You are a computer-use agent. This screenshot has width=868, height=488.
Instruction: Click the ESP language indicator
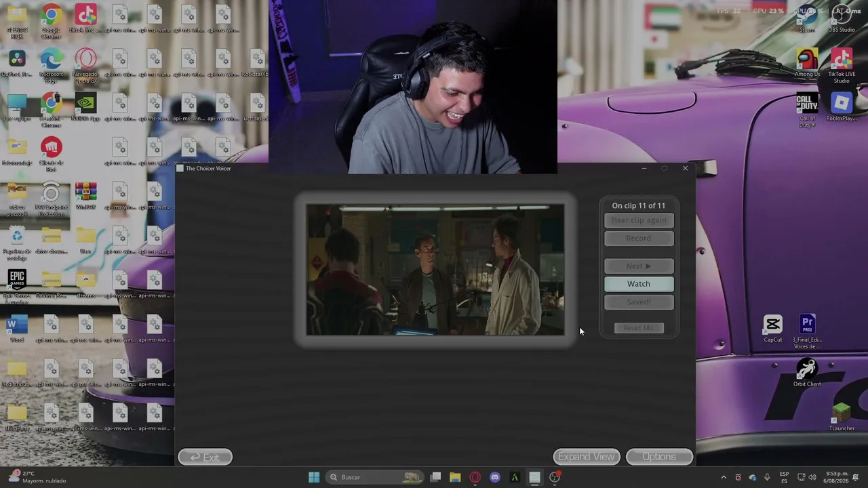tap(785, 477)
